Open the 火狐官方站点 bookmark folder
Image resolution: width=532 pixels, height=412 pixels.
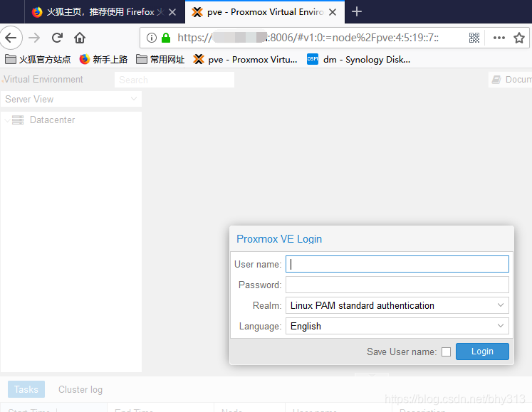coord(38,59)
